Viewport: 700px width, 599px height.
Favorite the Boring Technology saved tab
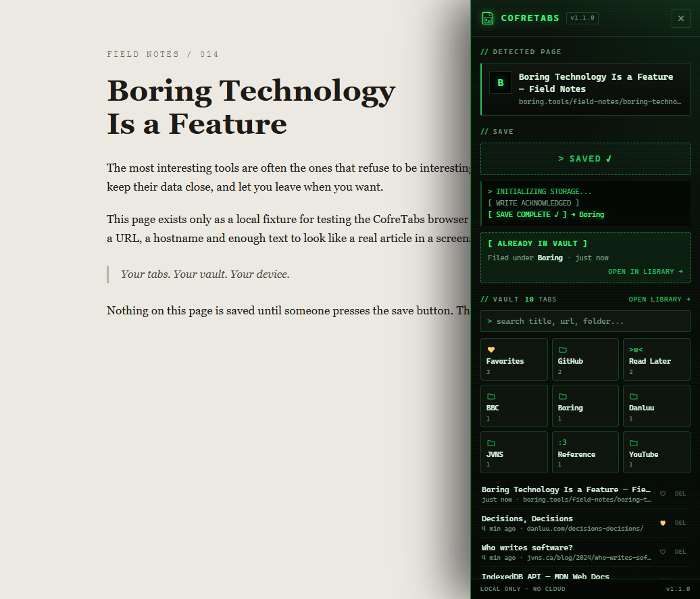pyautogui.click(x=663, y=494)
